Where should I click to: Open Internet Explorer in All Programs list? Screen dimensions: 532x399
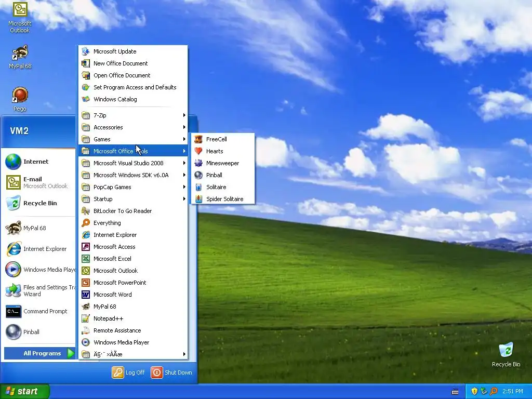(x=133, y=235)
